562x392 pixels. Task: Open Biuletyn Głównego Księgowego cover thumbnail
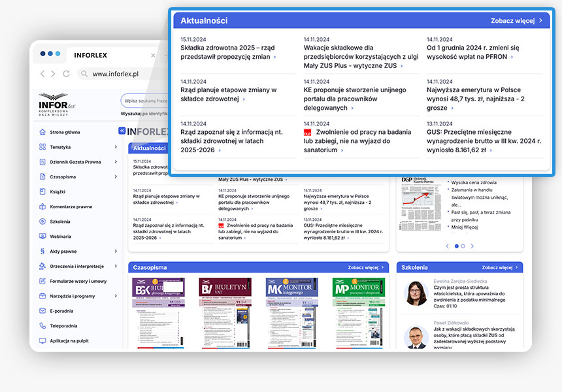(158, 312)
